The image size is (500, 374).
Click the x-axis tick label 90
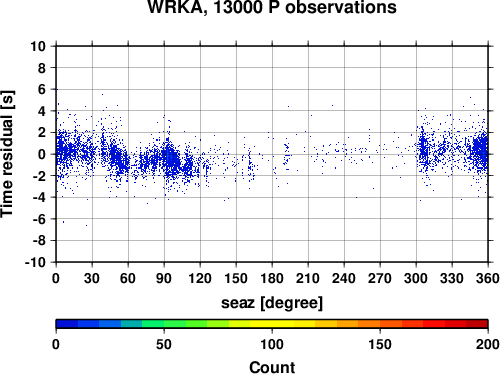point(164,278)
